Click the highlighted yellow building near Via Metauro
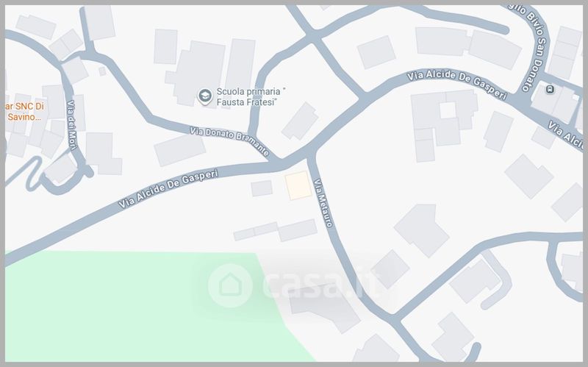The width and height of the screenshot is (588, 367). [x=298, y=185]
